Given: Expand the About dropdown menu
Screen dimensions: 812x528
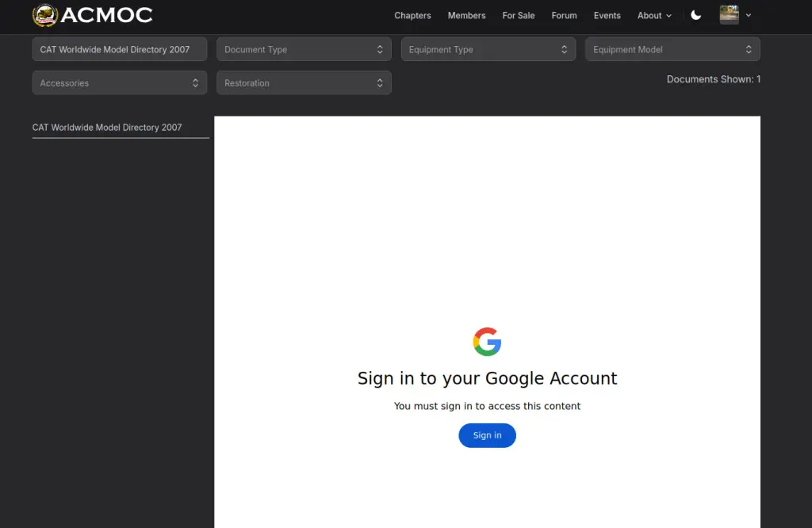Looking at the screenshot, I should (654, 16).
